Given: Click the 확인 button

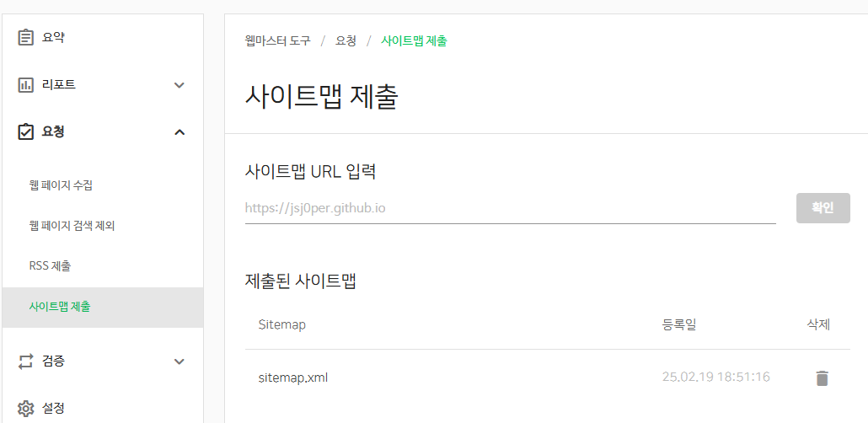Looking at the screenshot, I should 823,208.
